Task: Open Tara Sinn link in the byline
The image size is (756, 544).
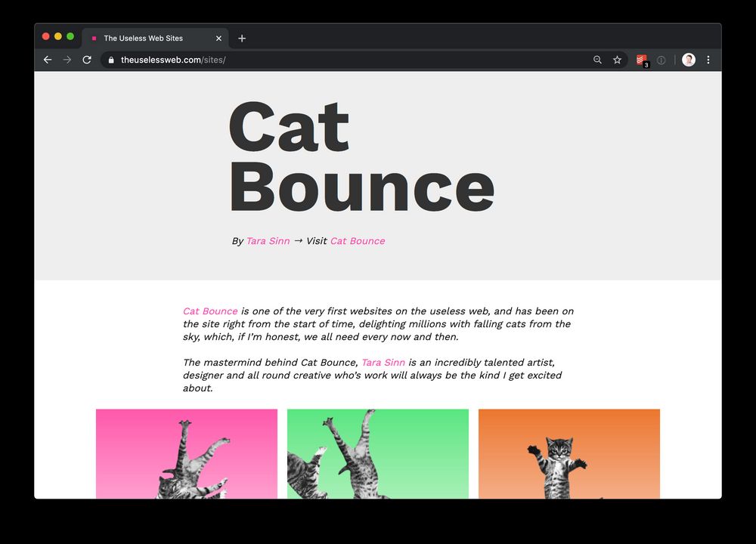Action: point(268,241)
